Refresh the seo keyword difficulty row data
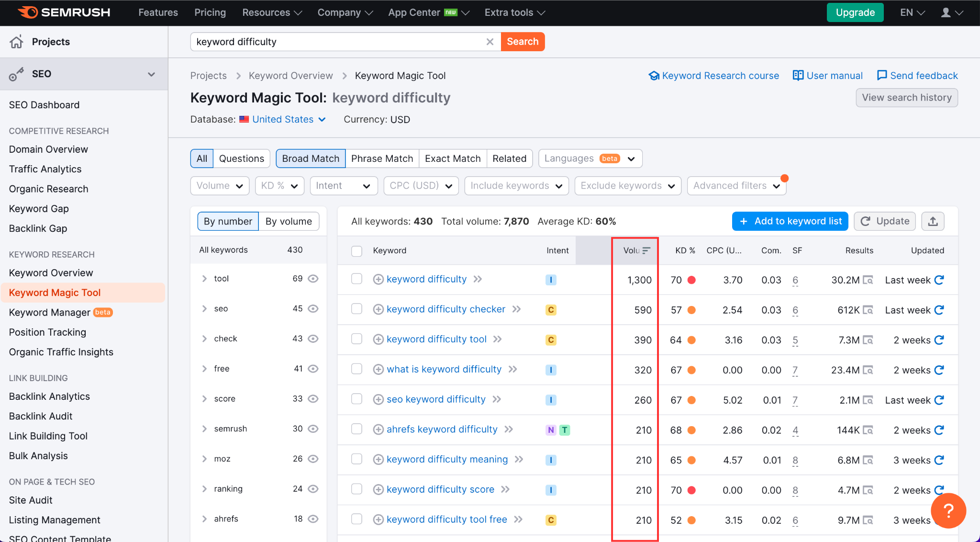 tap(939, 400)
